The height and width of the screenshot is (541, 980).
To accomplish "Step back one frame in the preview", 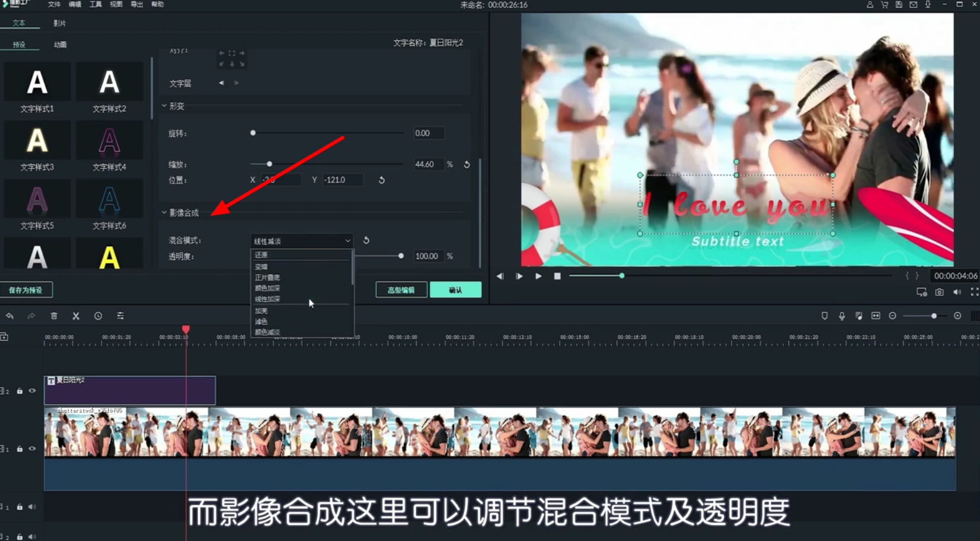I will (500, 276).
